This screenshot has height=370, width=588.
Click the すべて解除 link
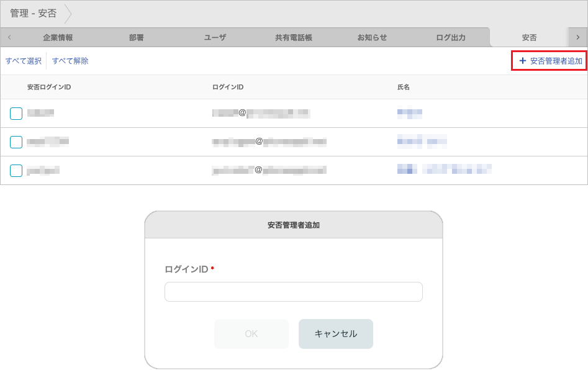click(71, 61)
